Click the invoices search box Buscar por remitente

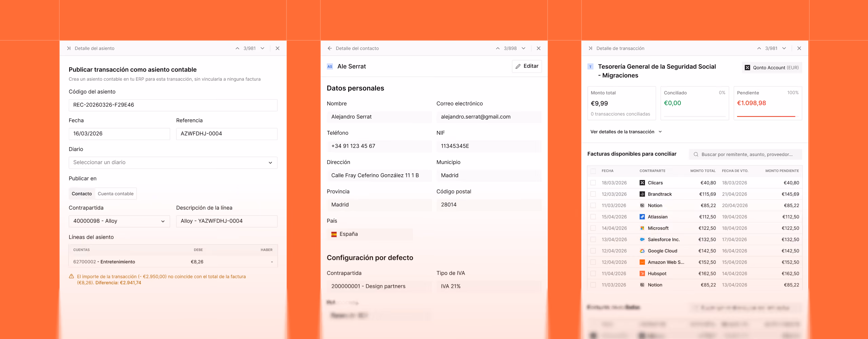(x=746, y=155)
